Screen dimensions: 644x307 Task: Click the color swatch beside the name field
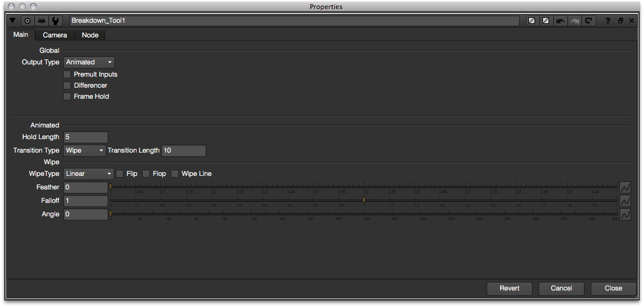(532, 21)
